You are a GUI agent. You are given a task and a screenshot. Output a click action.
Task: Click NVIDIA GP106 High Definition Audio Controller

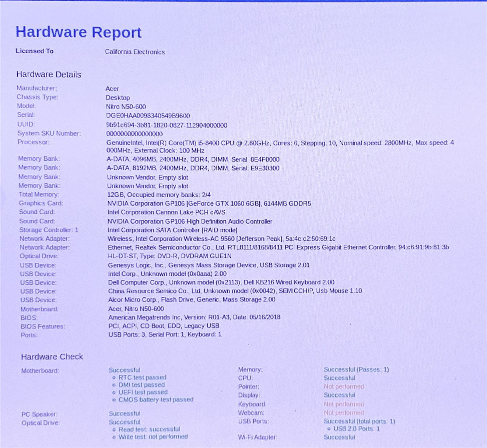190,221
